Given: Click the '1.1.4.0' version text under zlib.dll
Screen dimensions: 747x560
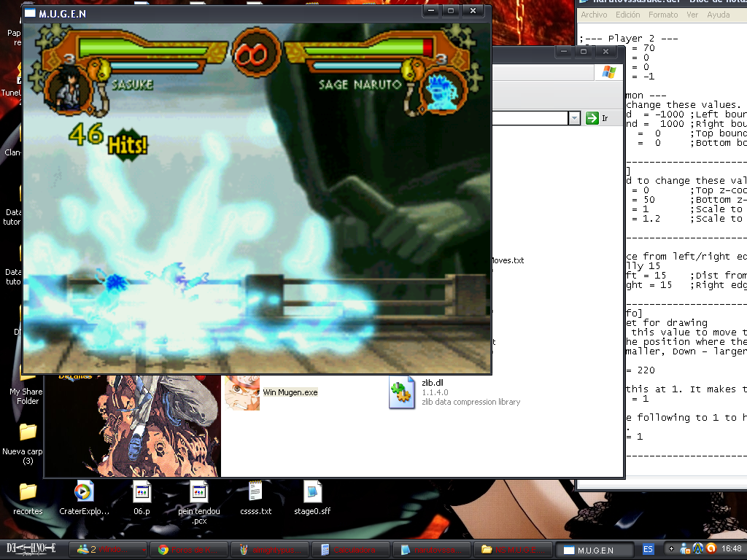Looking at the screenshot, I should tap(435, 392).
